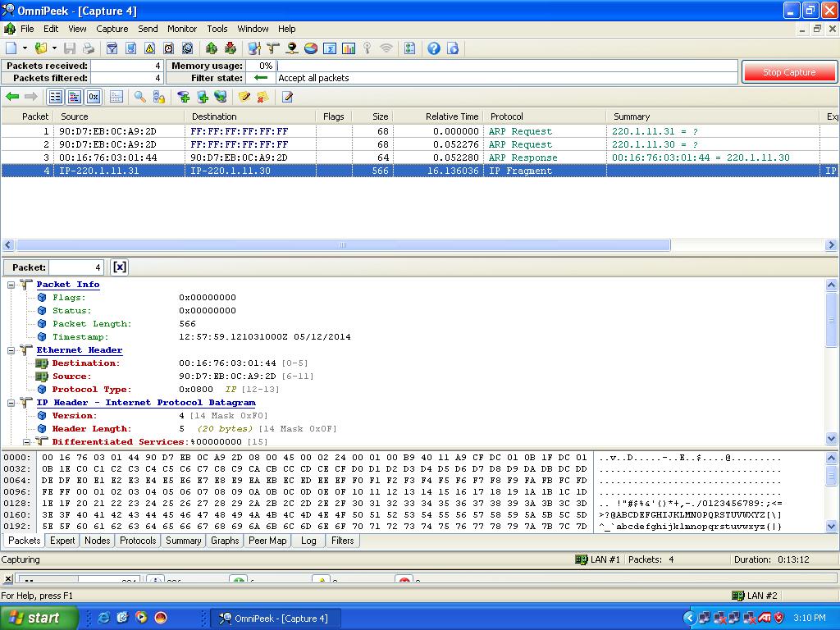840x630 pixels.
Task: Open the Tools menu
Action: click(217, 29)
